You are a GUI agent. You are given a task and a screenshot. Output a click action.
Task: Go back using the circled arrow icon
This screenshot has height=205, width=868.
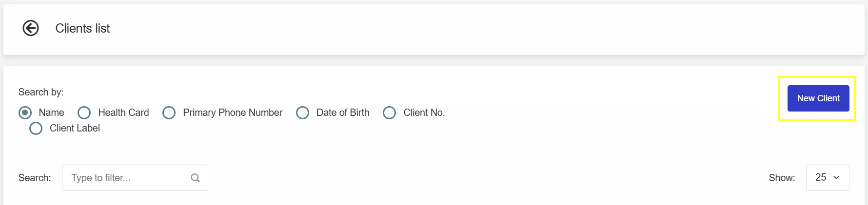[31, 28]
